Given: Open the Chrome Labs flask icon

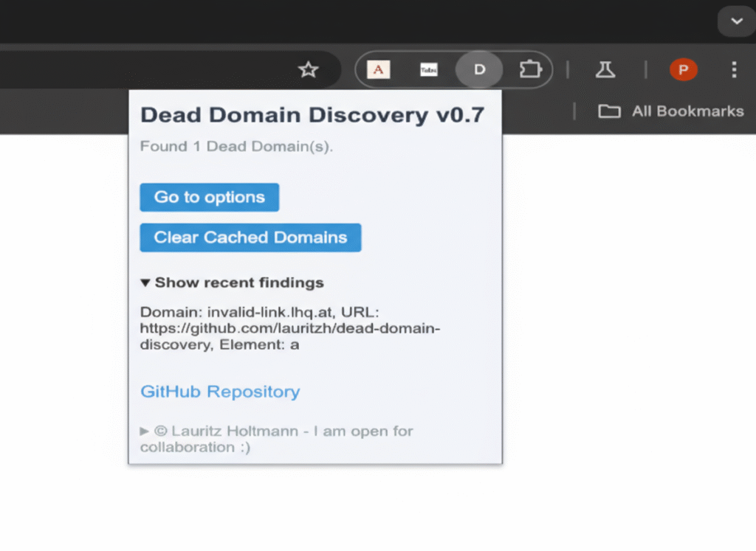Looking at the screenshot, I should pyautogui.click(x=605, y=69).
